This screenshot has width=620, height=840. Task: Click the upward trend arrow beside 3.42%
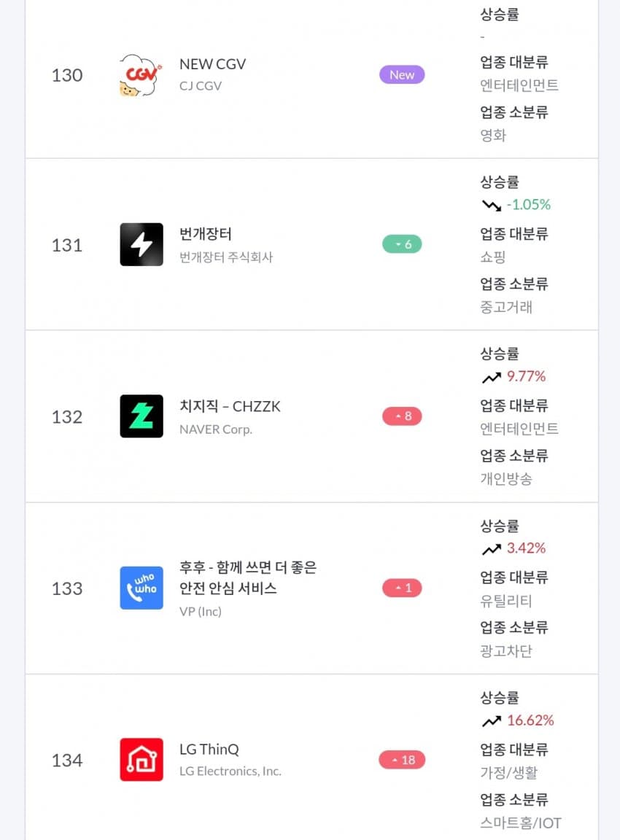(491, 549)
